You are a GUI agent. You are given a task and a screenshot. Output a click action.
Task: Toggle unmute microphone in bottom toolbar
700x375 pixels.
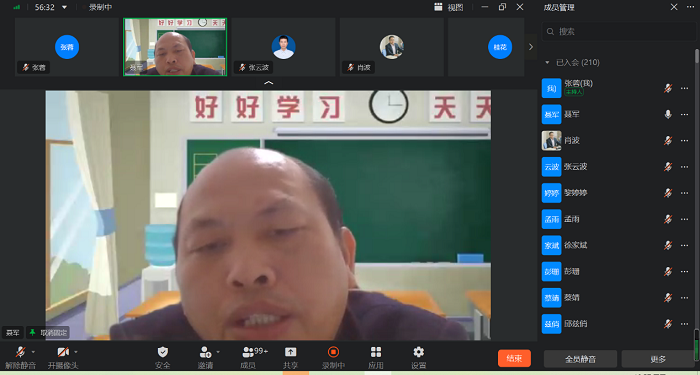click(x=21, y=352)
